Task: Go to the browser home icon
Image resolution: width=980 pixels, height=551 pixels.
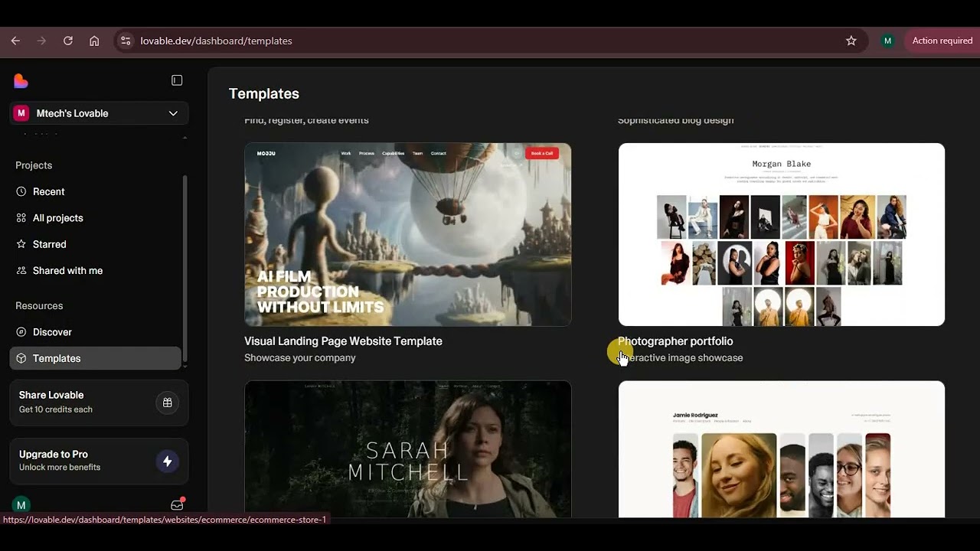Action: [x=94, y=41]
